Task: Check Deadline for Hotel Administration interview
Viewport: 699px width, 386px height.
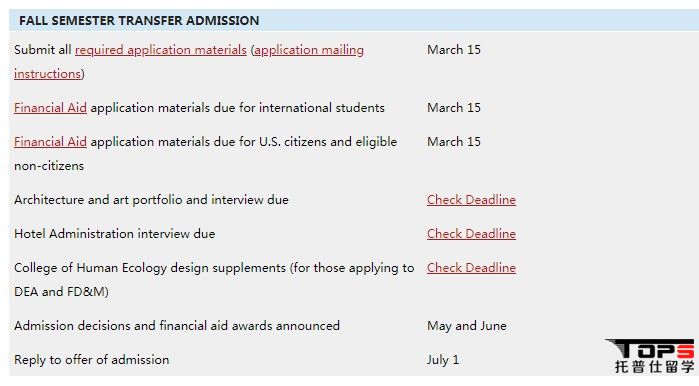Action: click(471, 234)
